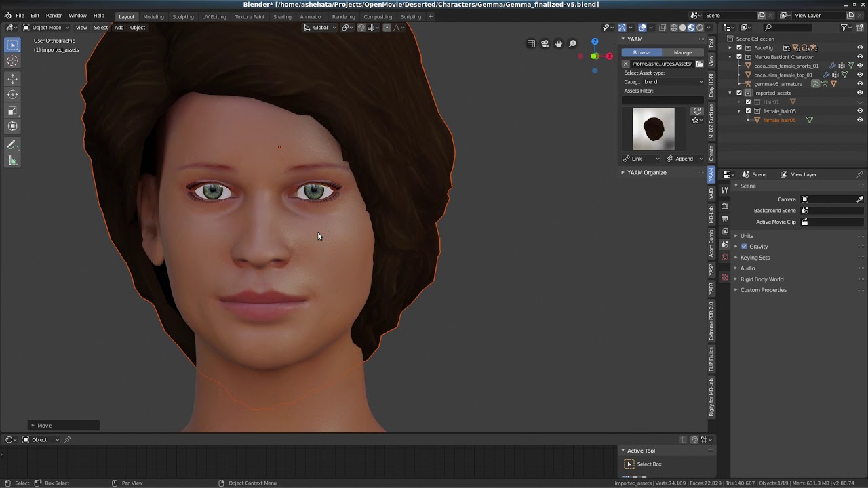Screen dimensions: 868x488
Task: Open the Render properties tab
Action: 725,206
